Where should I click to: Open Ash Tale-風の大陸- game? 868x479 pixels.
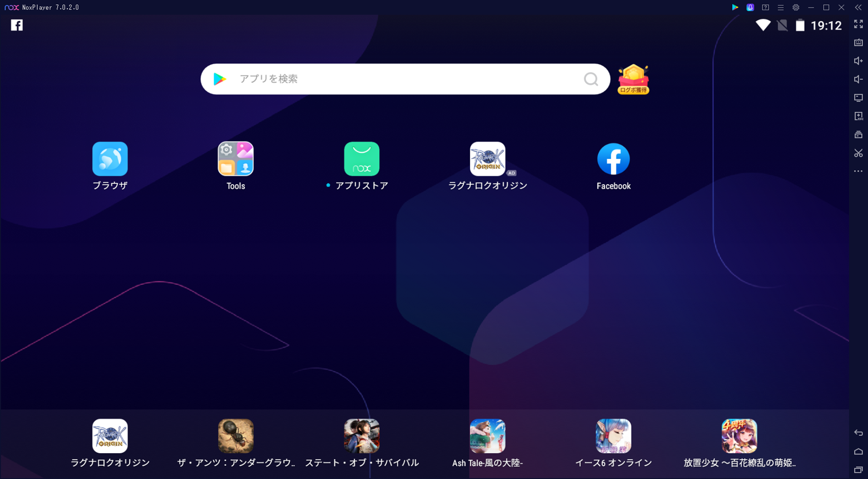point(488,436)
